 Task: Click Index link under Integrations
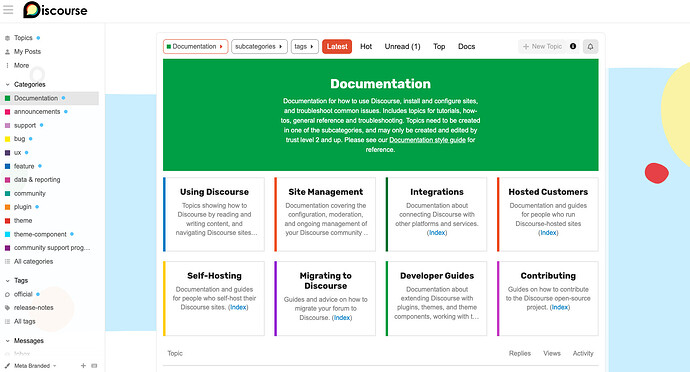437,233
